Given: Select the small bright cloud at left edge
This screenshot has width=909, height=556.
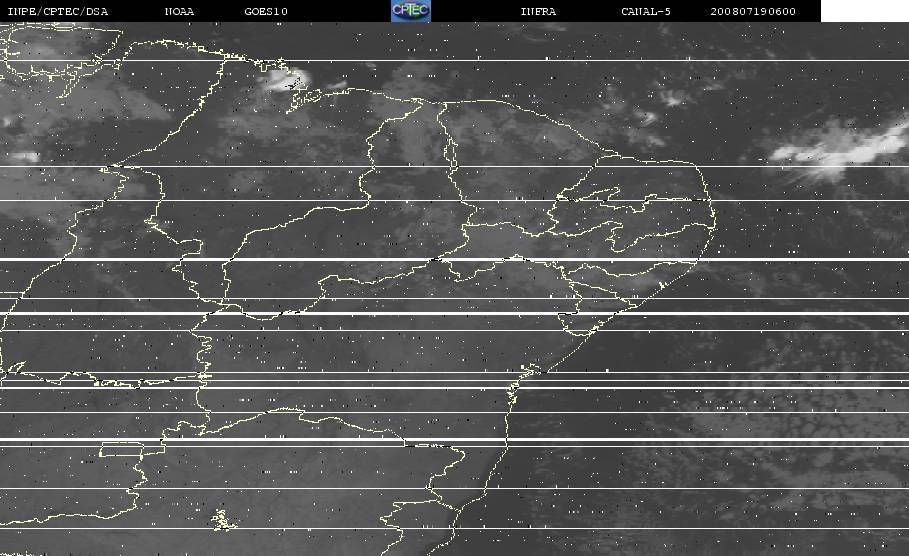Looking at the screenshot, I should [24, 156].
